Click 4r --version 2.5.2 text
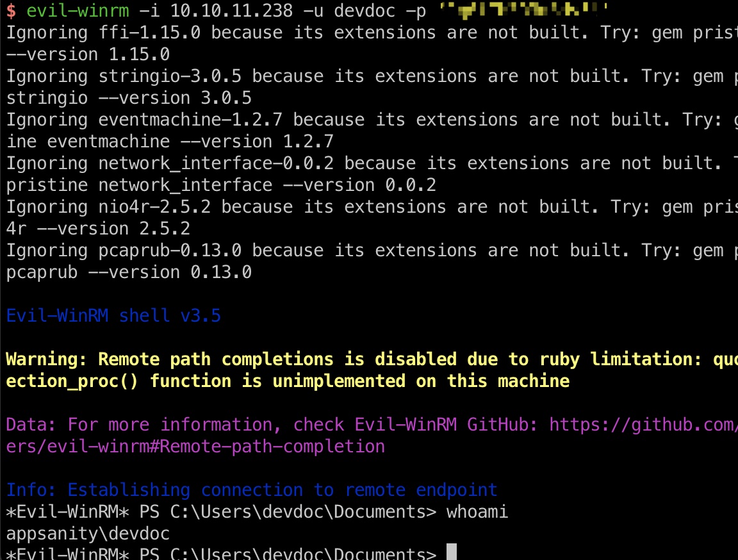The image size is (738, 560). [x=99, y=228]
